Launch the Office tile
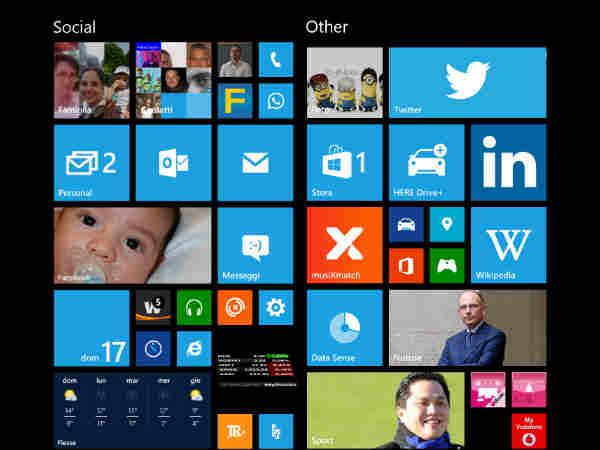The image size is (600, 450). pyautogui.click(x=406, y=265)
